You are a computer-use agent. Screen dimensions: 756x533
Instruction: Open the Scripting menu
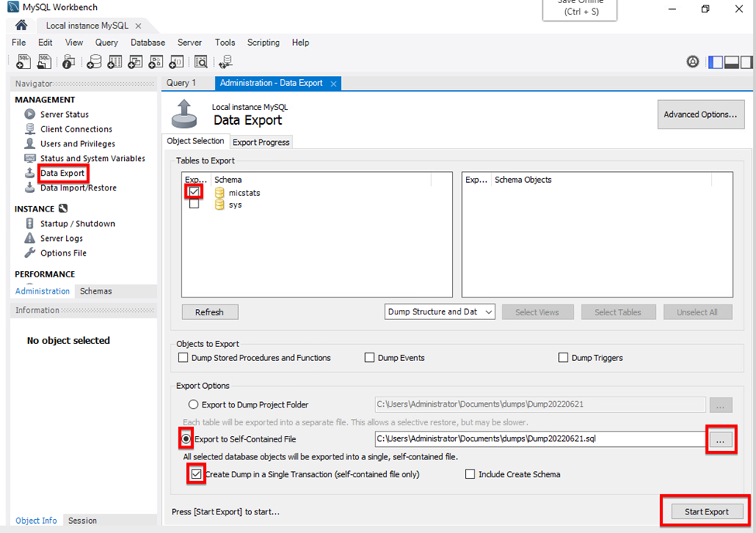pos(264,43)
